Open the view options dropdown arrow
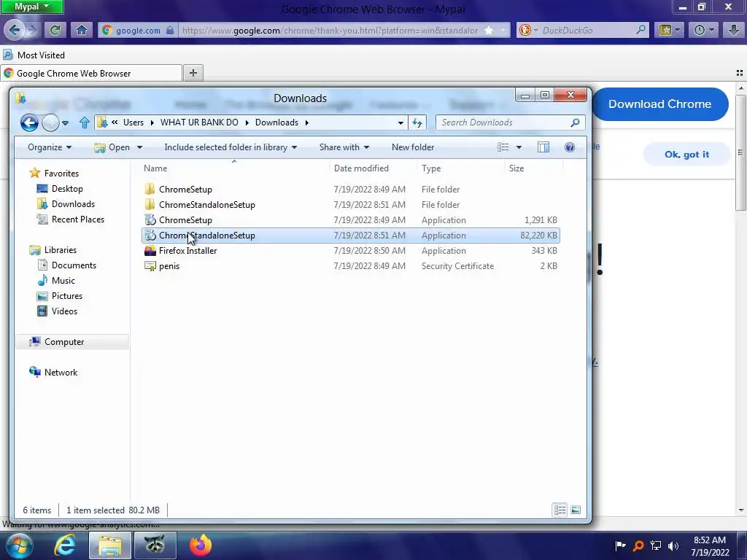This screenshot has width=747, height=560. [x=519, y=147]
